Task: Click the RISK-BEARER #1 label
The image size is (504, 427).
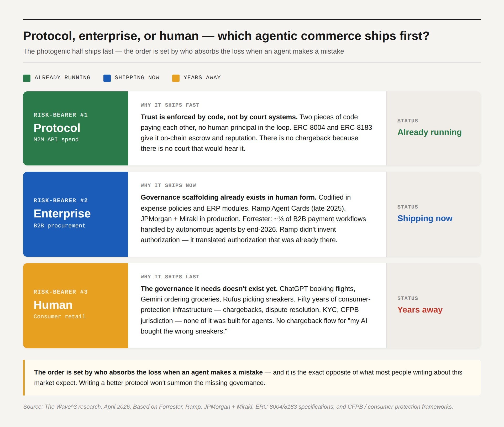Action: pos(61,115)
